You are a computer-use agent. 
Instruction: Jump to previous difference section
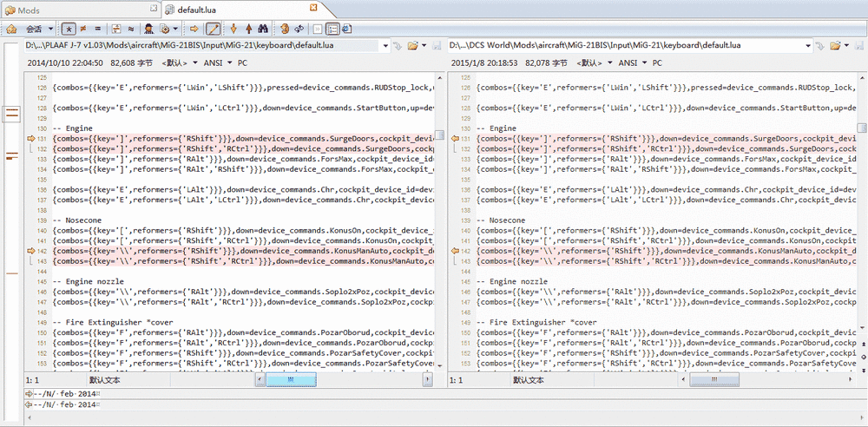tap(248, 29)
